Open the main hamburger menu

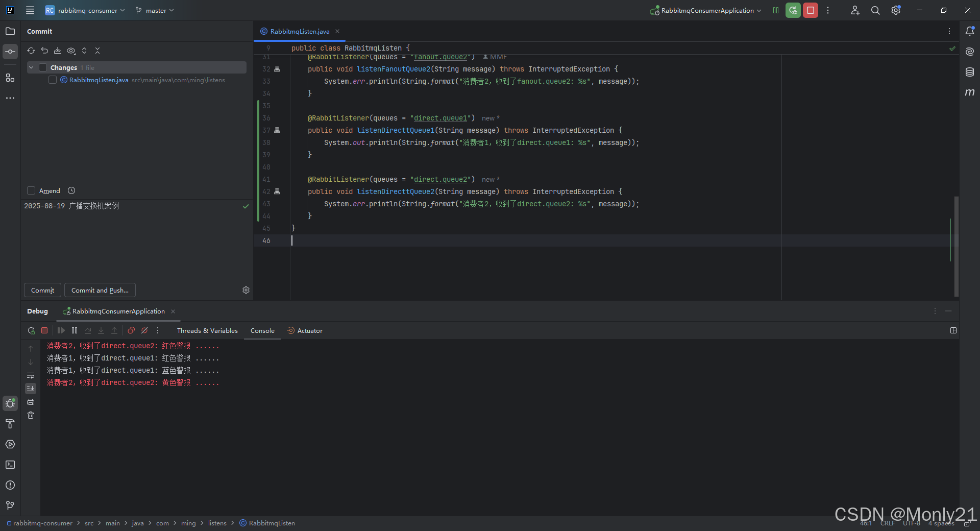[30, 10]
